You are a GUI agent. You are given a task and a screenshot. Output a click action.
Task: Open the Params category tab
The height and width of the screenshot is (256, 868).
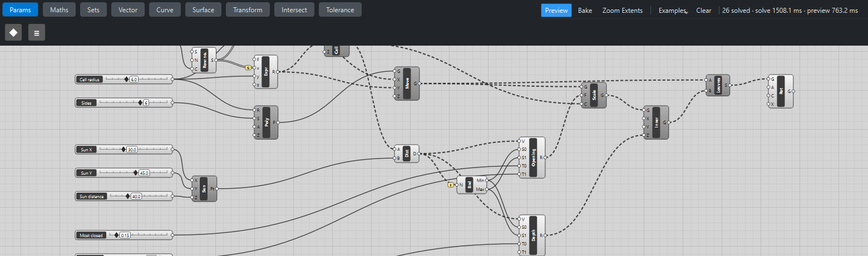coord(19,10)
